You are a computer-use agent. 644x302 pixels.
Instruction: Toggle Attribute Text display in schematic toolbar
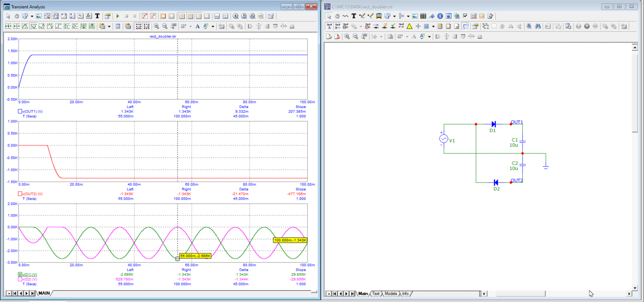coord(329,26)
